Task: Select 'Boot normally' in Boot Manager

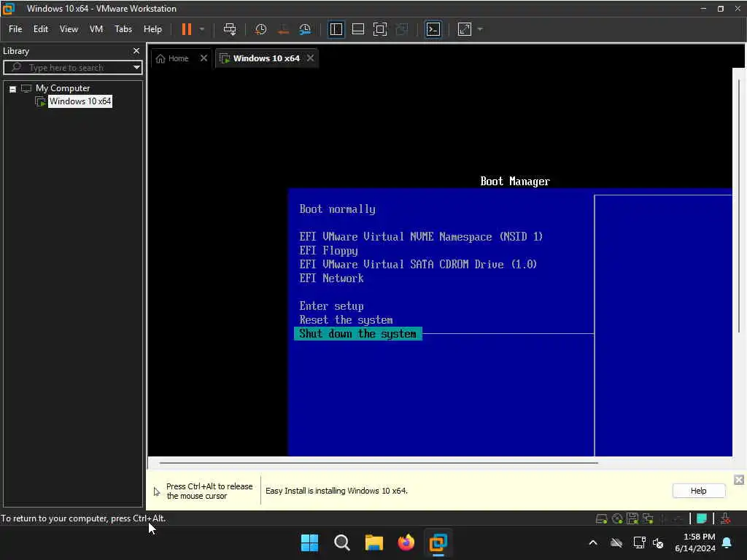Action: click(x=337, y=209)
